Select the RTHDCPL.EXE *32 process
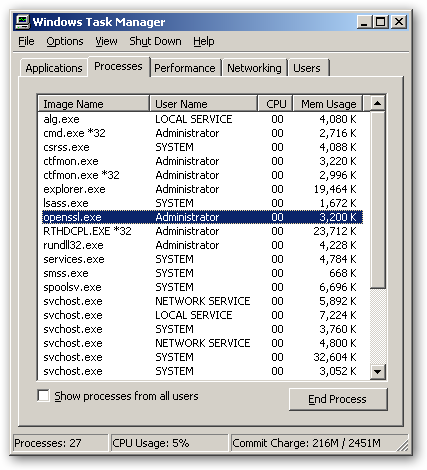The image size is (427, 470). point(202,231)
